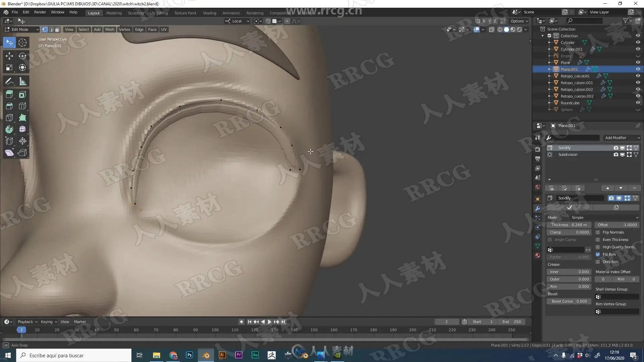Select the Cursor tool

tap(22, 43)
